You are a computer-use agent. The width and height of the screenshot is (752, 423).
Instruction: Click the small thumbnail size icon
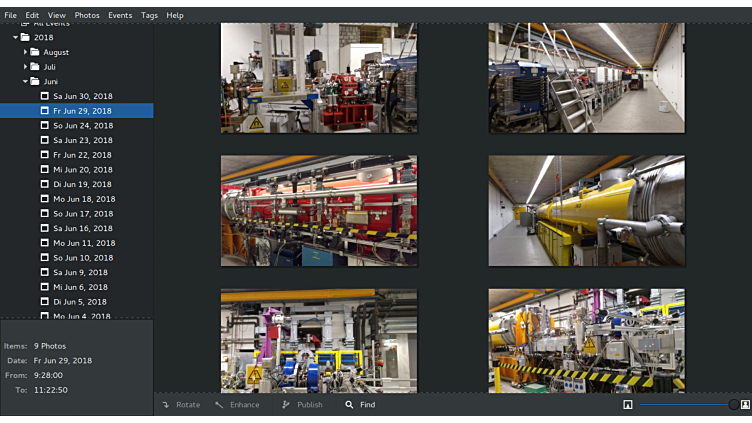627,405
